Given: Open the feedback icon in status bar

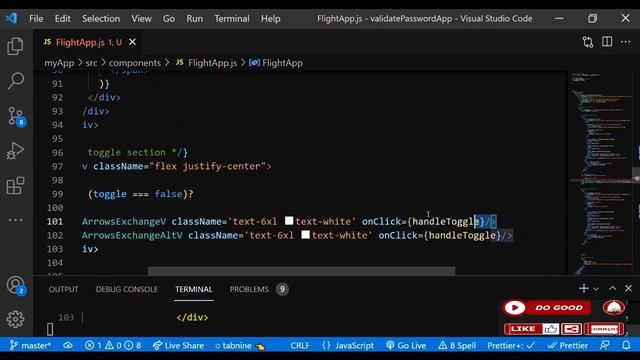Looking at the screenshot, I should click(x=605, y=346).
